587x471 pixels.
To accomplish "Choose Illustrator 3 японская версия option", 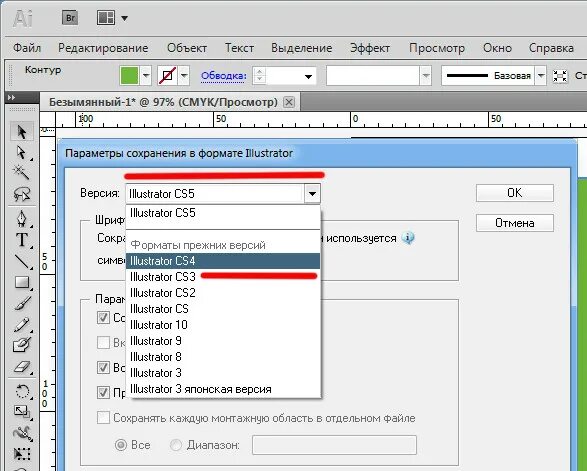I will coord(223,389).
